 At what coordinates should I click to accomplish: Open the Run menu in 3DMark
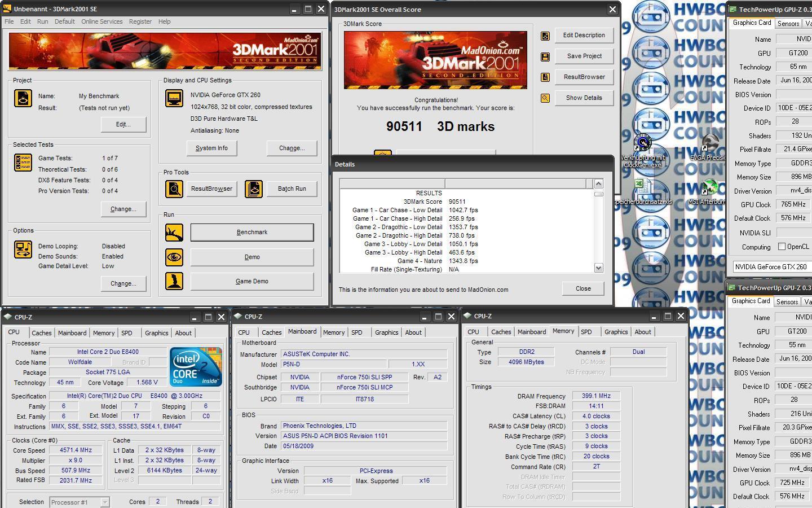pos(42,21)
